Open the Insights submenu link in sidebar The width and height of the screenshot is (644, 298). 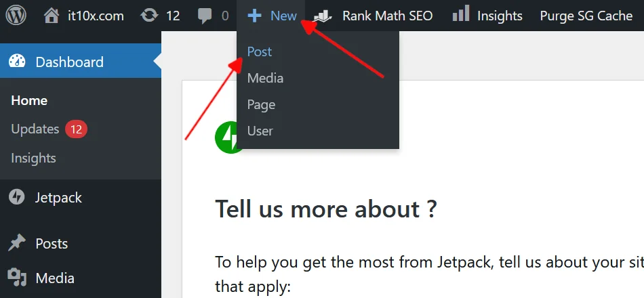(33, 158)
